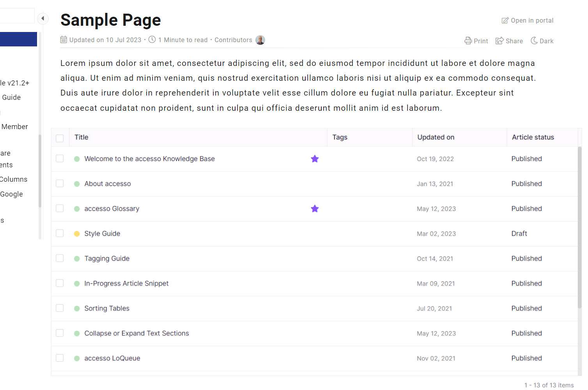The image size is (588, 390).
Task: Print the Sample Page
Action: [476, 41]
